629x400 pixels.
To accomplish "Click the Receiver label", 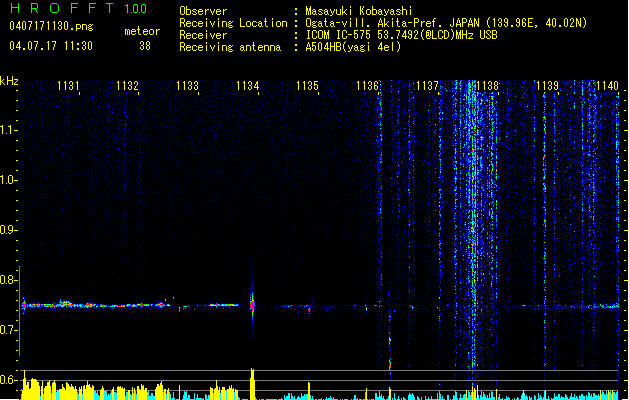I will click(203, 35).
